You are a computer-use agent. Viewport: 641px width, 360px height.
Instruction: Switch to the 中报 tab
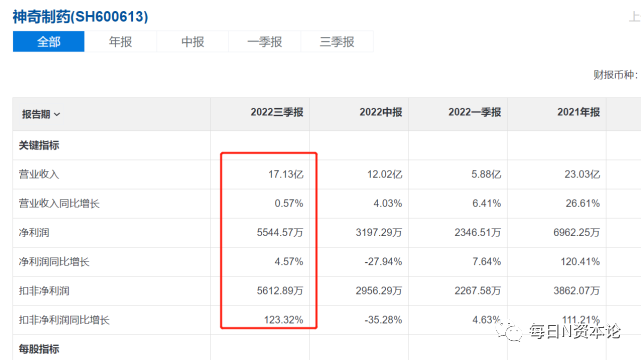click(193, 42)
